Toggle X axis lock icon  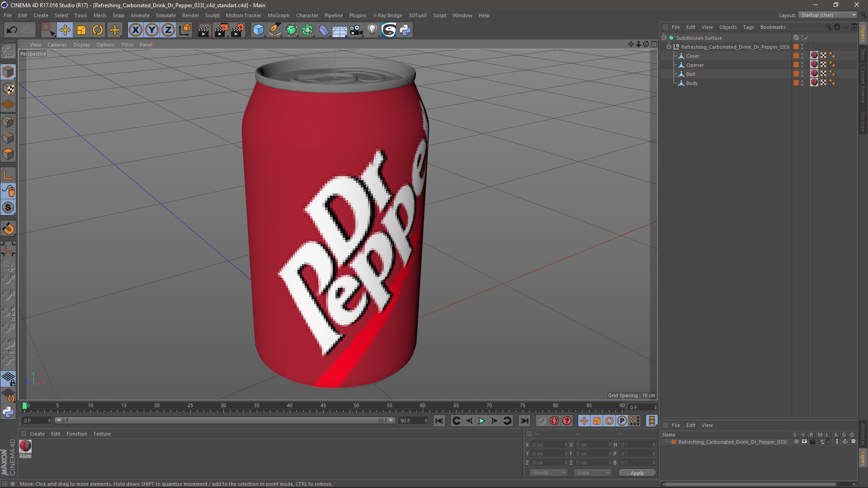[x=135, y=30]
